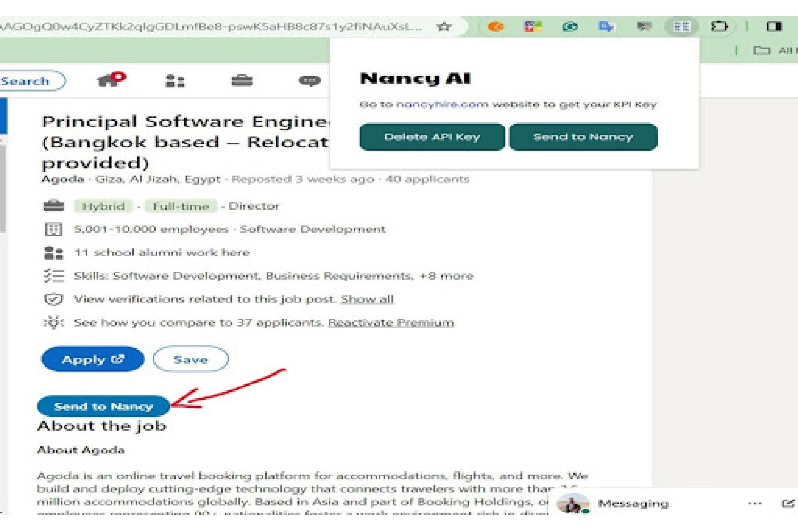Open the My Network people icon
This screenshot has height=532, width=798.
point(174,81)
